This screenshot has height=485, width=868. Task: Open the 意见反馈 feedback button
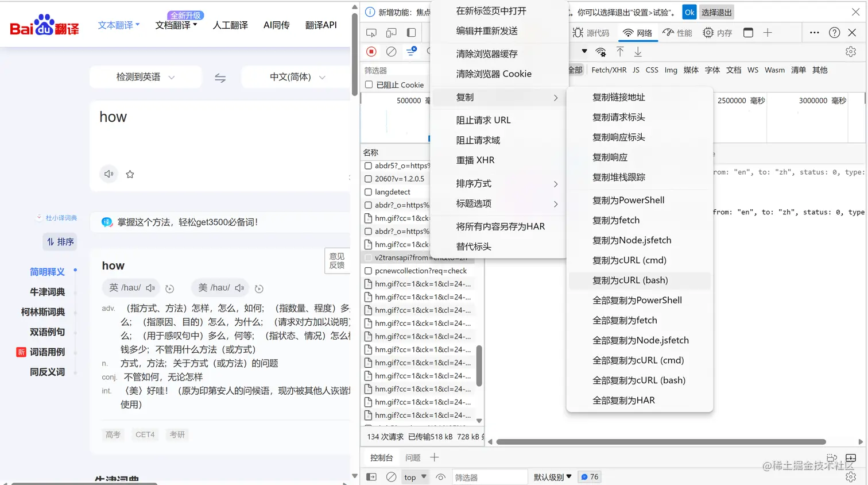[x=338, y=261]
